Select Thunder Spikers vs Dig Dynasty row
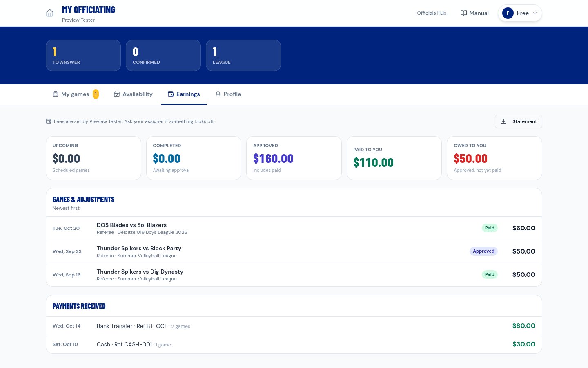The height and width of the screenshot is (368, 588). coord(294,275)
